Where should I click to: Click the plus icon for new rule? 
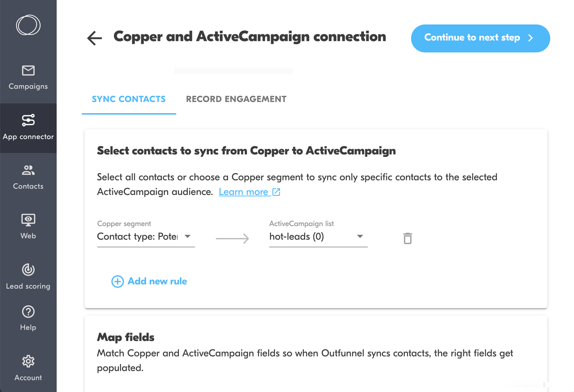tap(117, 281)
